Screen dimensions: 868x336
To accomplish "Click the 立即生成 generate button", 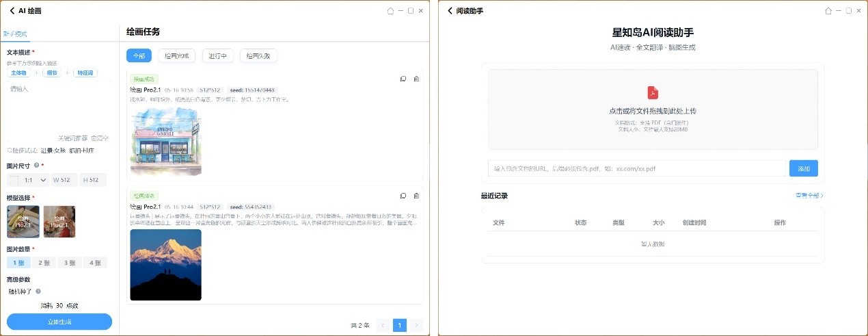I will (x=59, y=322).
